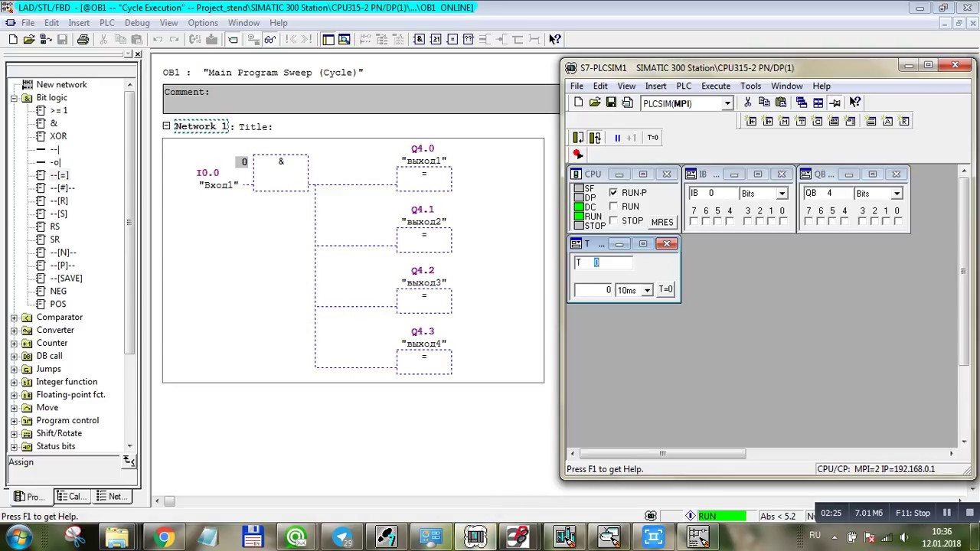Click the Print icon in LAD/STL/FBD toolbar
The width and height of the screenshot is (980, 551).
(x=83, y=39)
